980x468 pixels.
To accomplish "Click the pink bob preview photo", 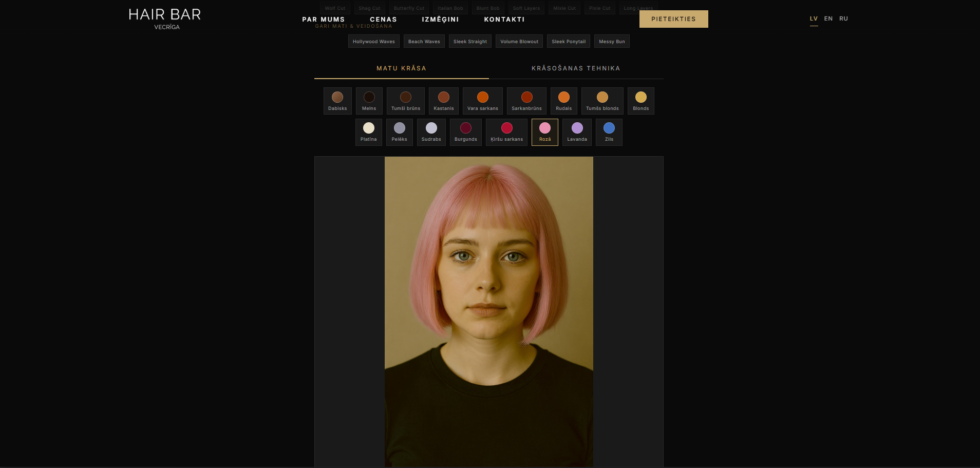I will click(489, 312).
